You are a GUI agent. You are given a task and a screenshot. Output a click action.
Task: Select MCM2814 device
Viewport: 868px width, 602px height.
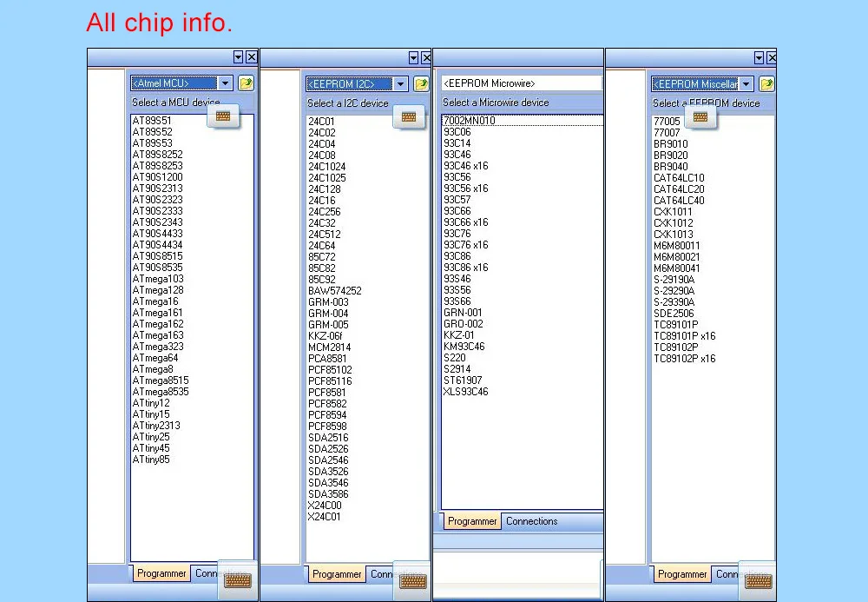329,347
